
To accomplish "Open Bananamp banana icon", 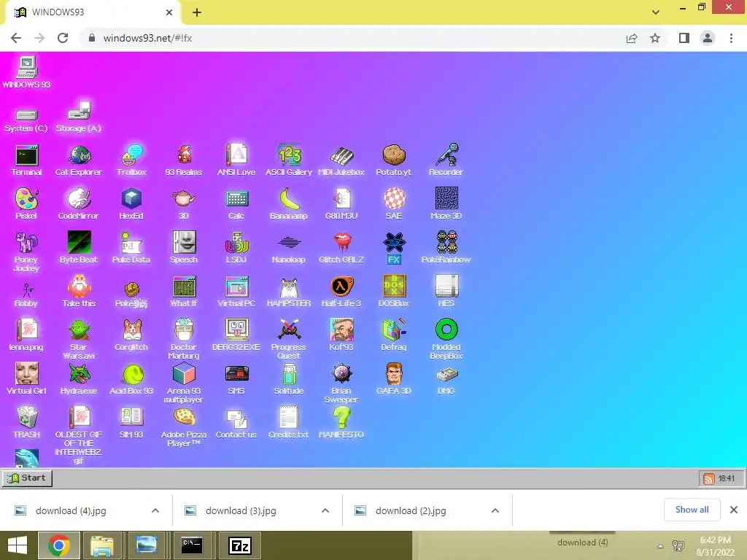I will tap(289, 204).
